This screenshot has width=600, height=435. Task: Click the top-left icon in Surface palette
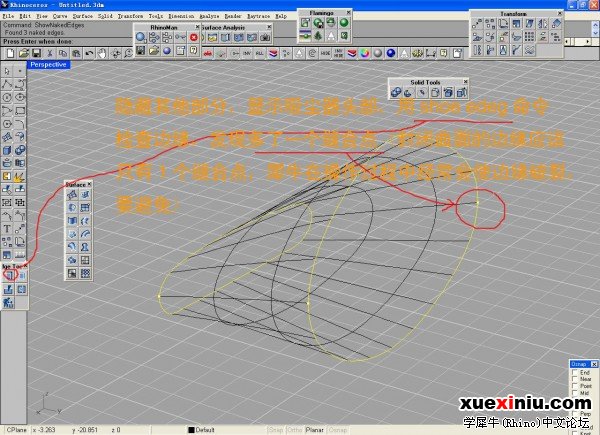coord(72,195)
